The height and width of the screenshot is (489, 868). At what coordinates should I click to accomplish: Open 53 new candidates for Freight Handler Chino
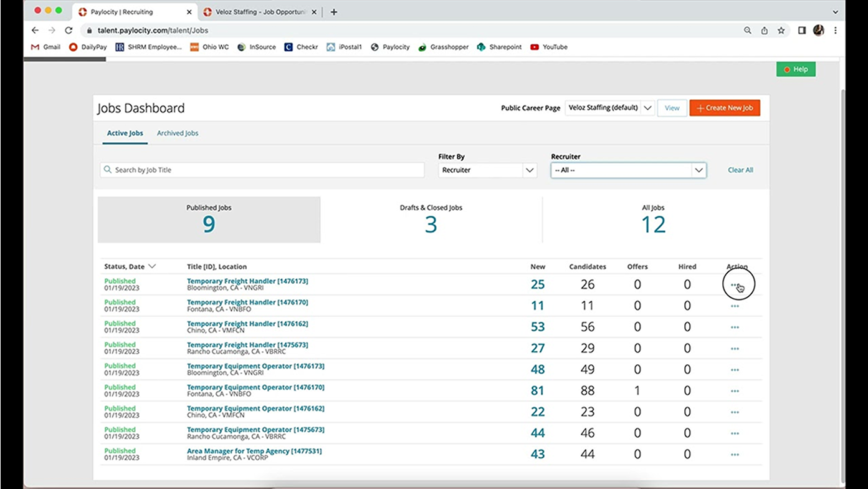537,327
